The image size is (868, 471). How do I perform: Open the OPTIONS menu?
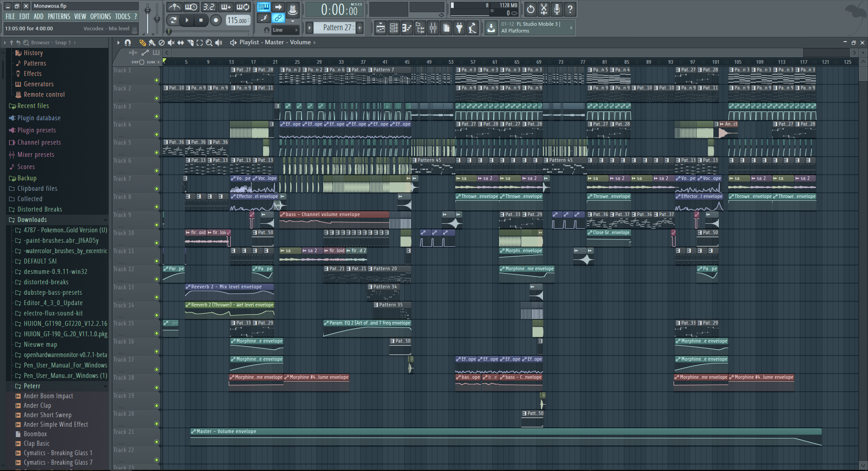click(100, 16)
